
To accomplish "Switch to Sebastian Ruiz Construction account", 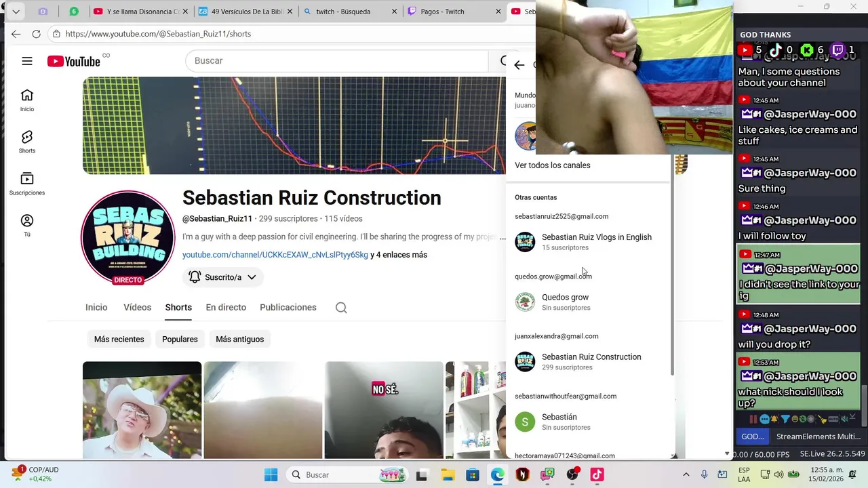I will click(589, 362).
